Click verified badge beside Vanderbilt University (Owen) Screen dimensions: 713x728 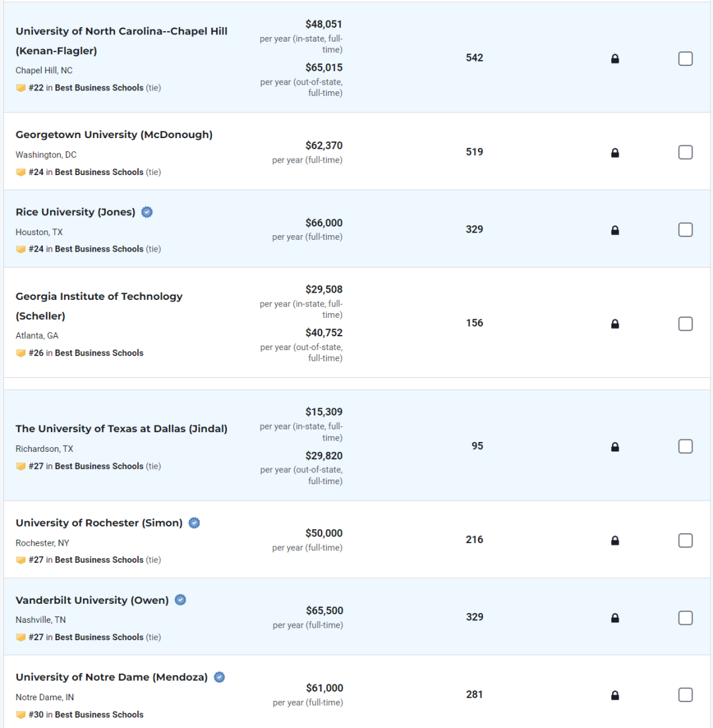(180, 600)
